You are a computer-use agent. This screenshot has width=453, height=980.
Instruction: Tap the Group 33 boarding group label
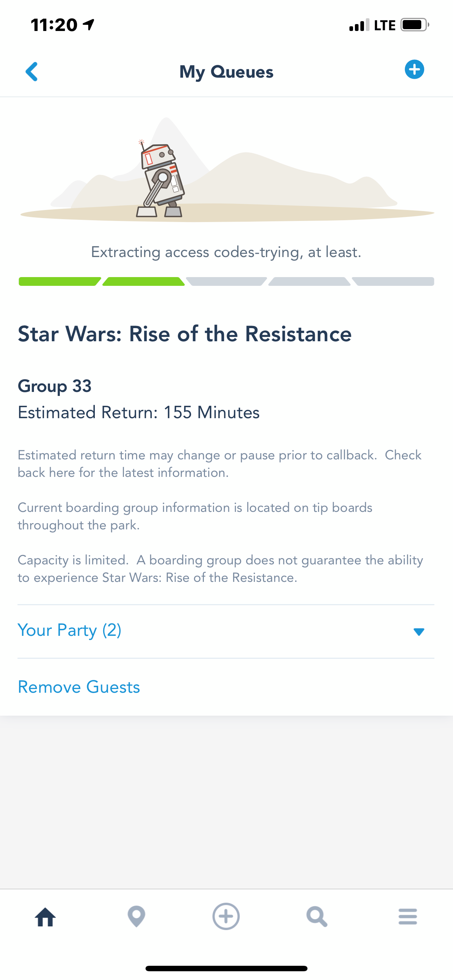click(x=55, y=386)
